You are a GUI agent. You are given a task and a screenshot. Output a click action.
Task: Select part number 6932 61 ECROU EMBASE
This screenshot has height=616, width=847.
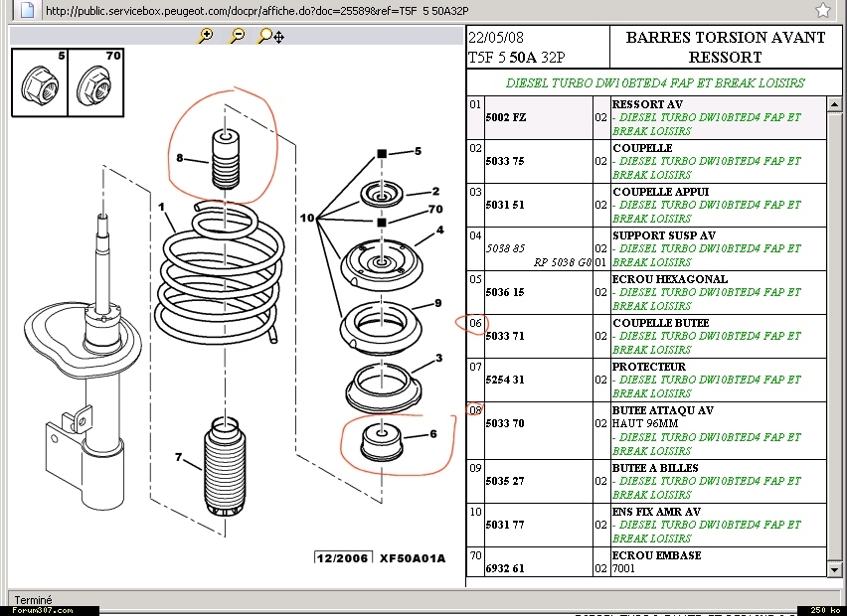[x=504, y=568]
